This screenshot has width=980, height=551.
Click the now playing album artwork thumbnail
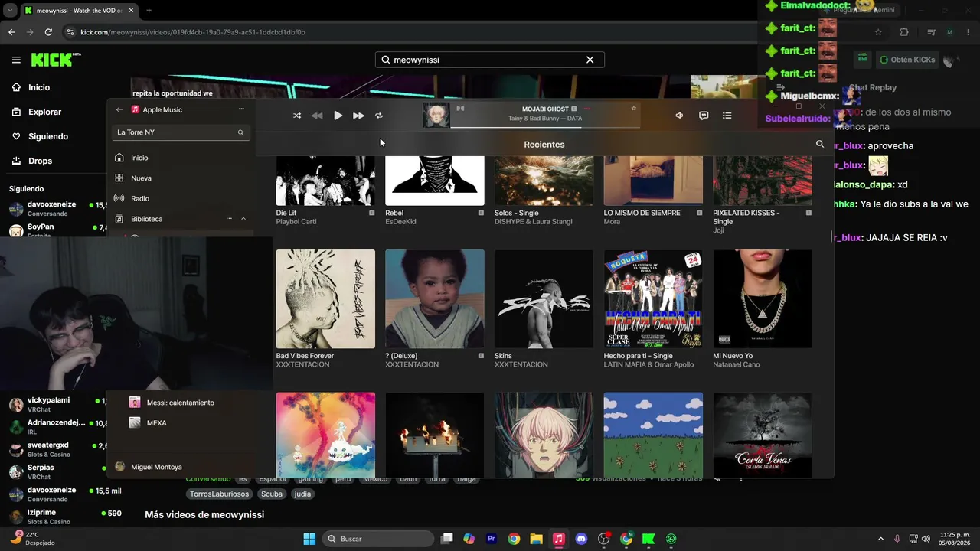436,116
